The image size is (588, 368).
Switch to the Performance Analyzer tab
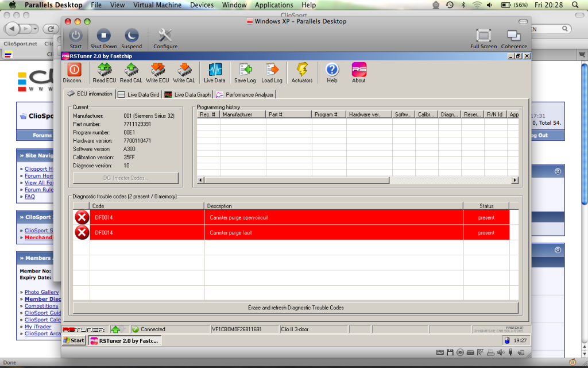(x=245, y=94)
